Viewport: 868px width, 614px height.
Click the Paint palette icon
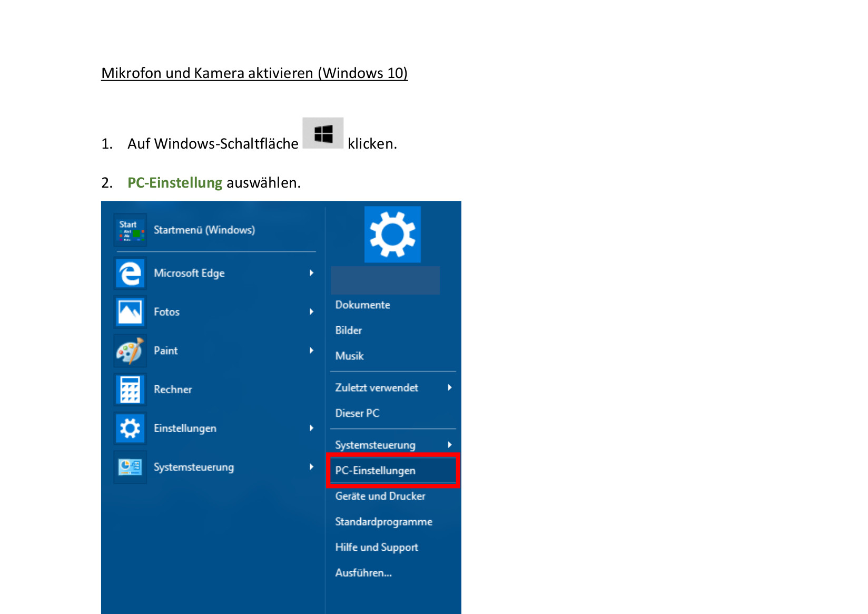point(130,350)
